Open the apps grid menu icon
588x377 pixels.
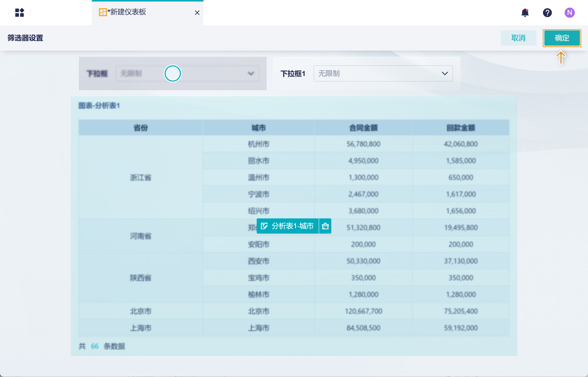20,12
